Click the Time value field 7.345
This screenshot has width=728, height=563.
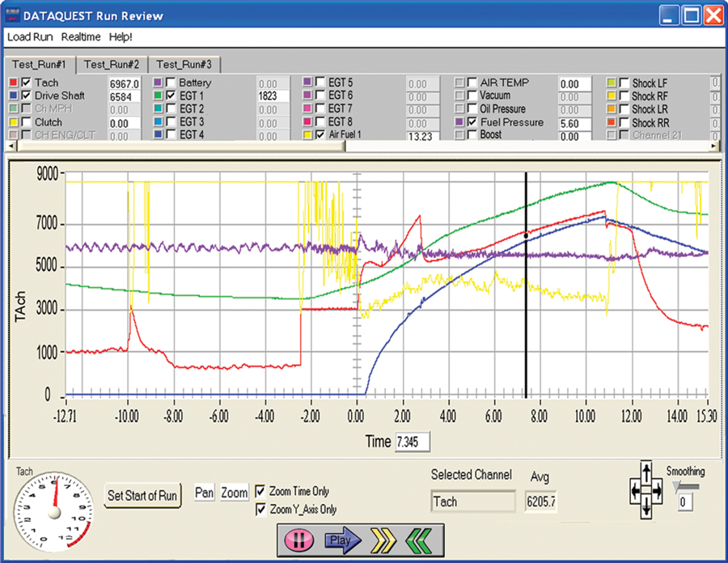click(413, 442)
